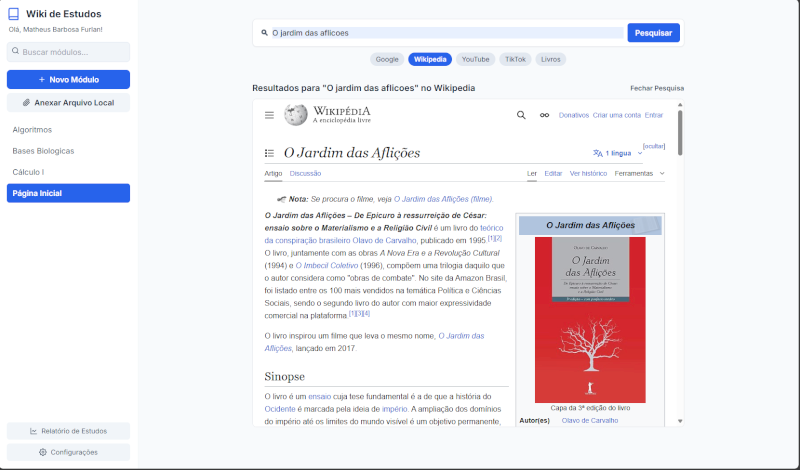800x470 pixels.
Task: Select the Google search source chip
Action: tap(387, 59)
